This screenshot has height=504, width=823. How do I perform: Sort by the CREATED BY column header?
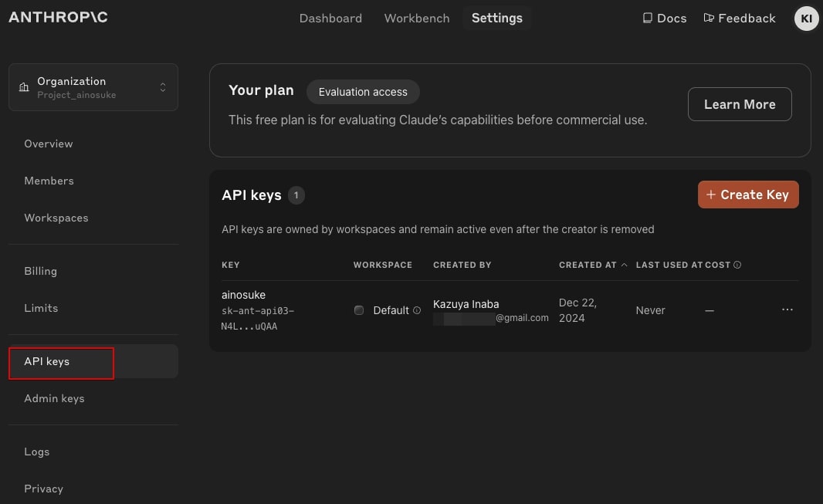click(x=462, y=265)
